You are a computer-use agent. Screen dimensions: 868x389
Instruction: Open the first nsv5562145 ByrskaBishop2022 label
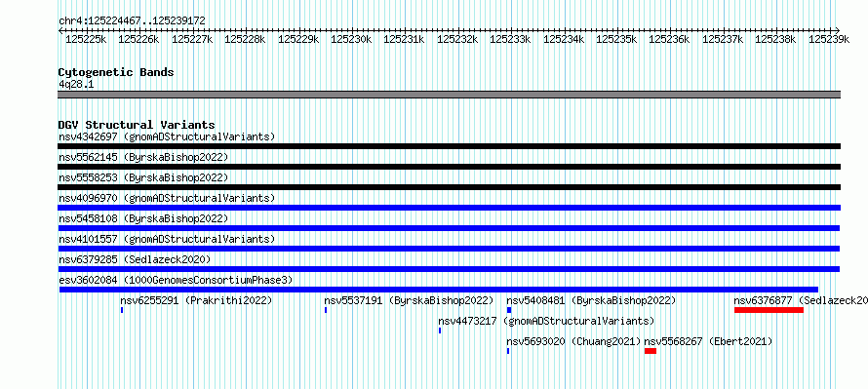[143, 157]
